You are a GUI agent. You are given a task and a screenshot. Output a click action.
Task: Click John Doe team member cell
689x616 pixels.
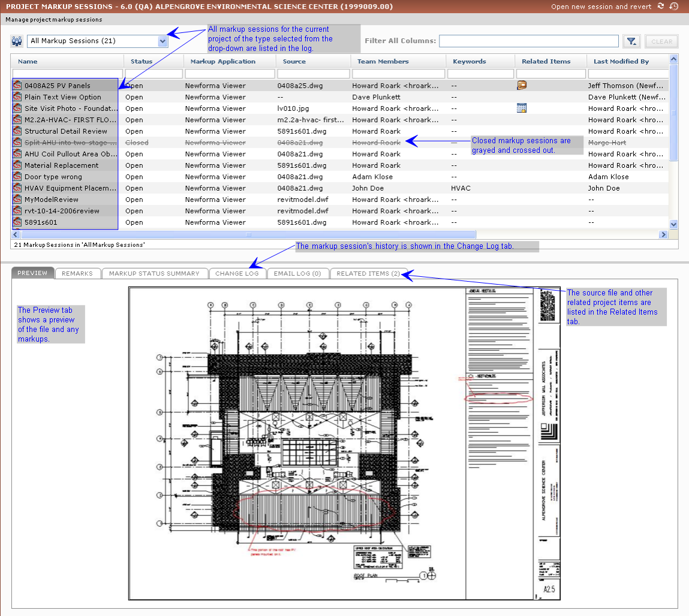(x=368, y=188)
